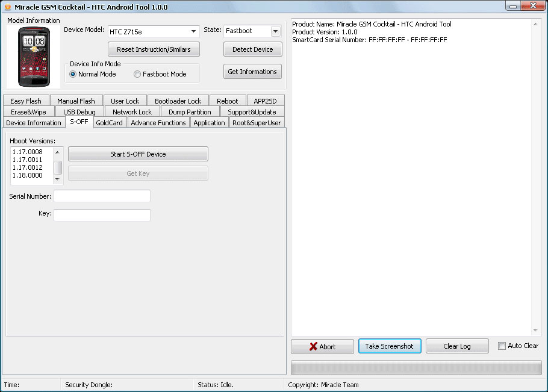This screenshot has width=548, height=392.
Task: Click Security Dongle status bar entry
Action: click(89, 385)
